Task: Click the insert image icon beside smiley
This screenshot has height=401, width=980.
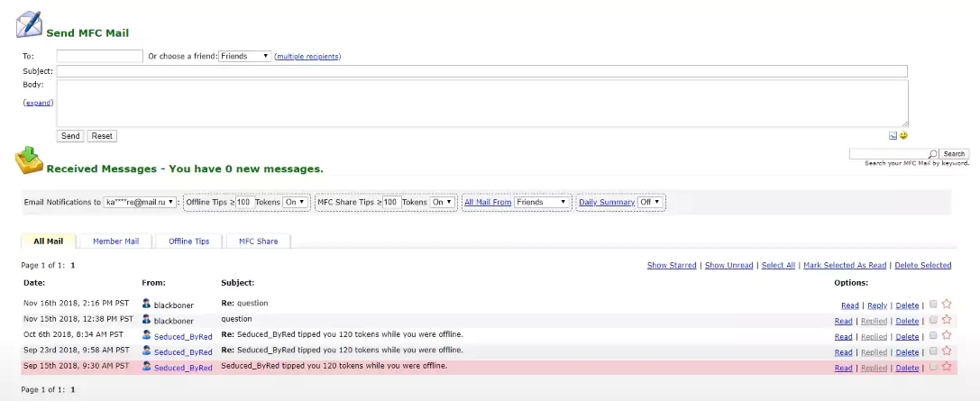Action: pos(893,135)
